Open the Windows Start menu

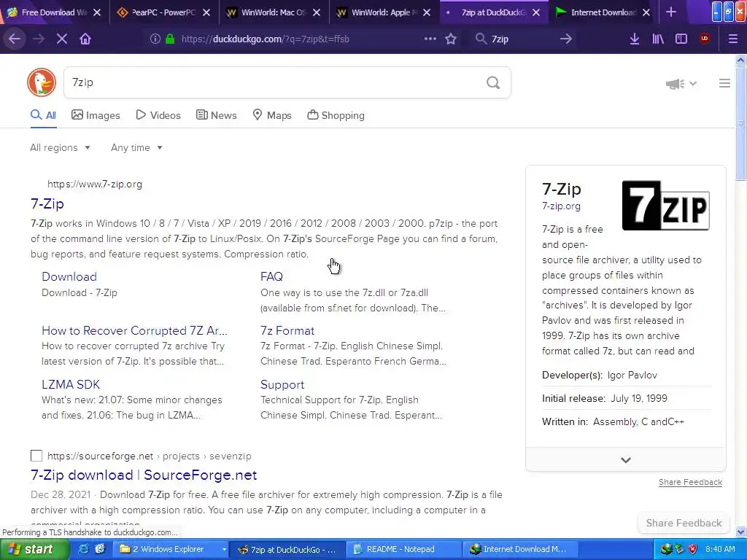[x=34, y=550]
